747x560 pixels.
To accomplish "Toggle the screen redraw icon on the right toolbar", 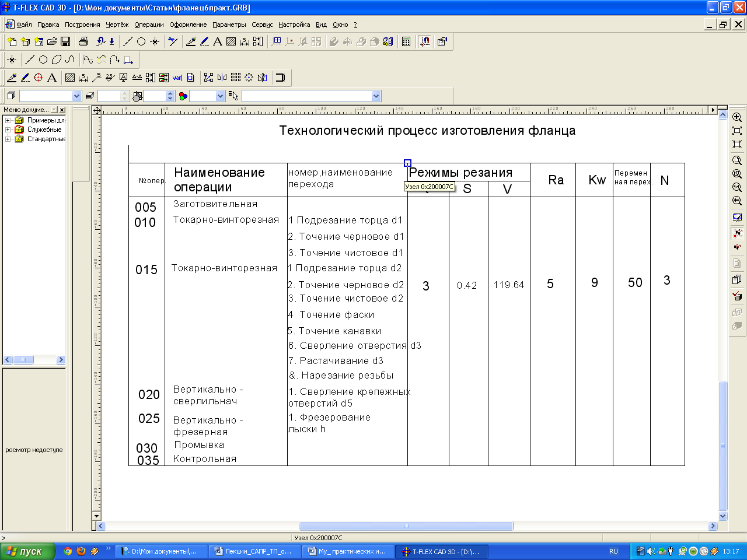I will 737,217.
